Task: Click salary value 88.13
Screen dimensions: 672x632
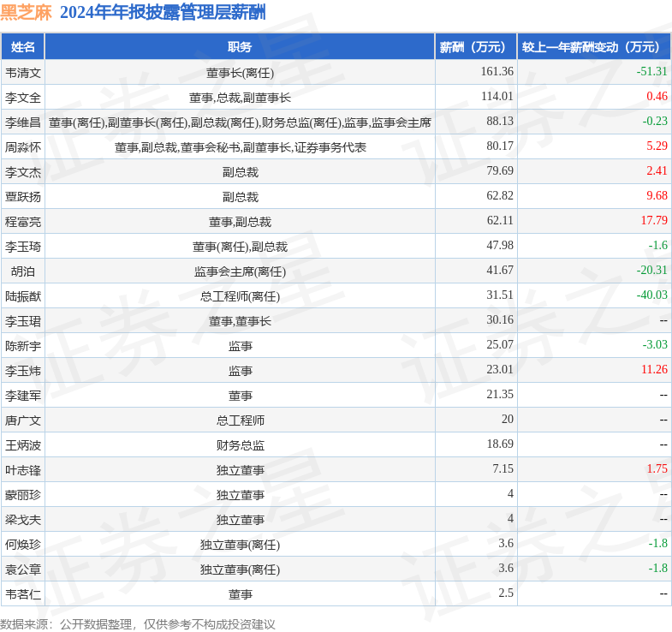Action: click(x=500, y=121)
